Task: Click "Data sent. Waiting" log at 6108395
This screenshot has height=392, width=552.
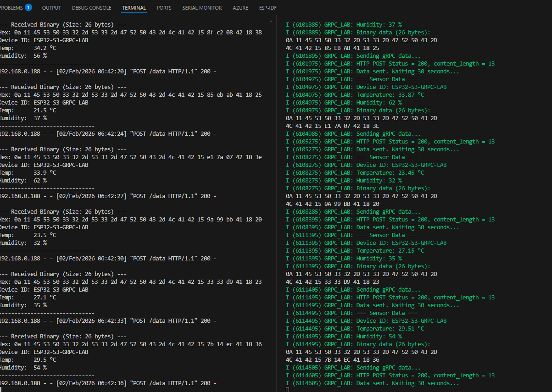Action: [x=372, y=227]
